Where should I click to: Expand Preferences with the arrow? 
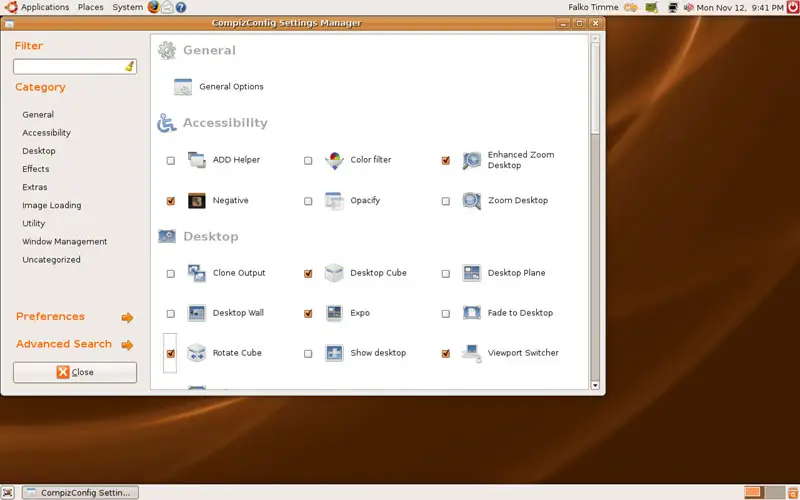click(127, 318)
